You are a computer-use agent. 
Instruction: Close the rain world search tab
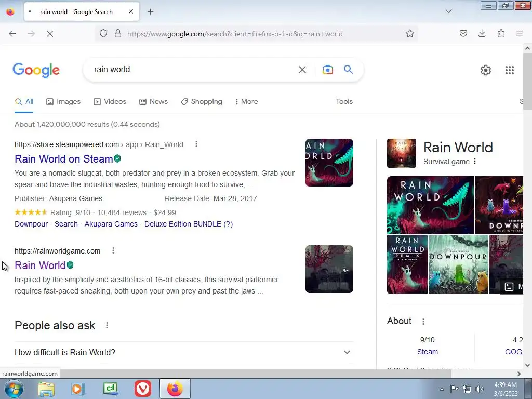[x=131, y=11]
